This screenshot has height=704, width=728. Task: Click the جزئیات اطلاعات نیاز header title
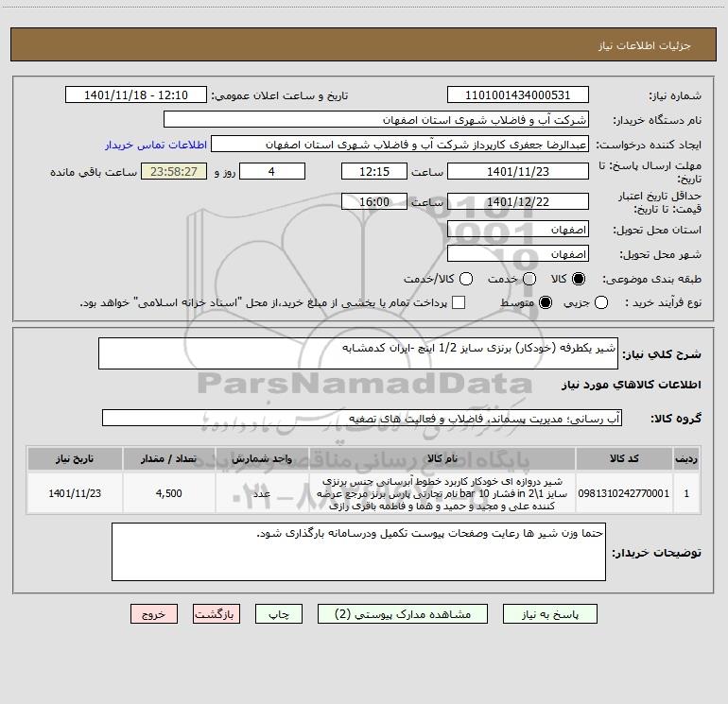click(644, 45)
